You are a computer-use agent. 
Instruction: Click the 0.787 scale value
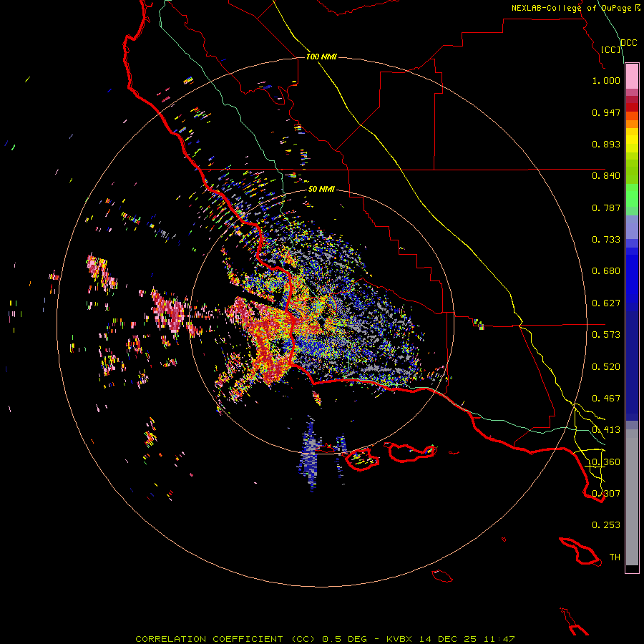[606, 208]
